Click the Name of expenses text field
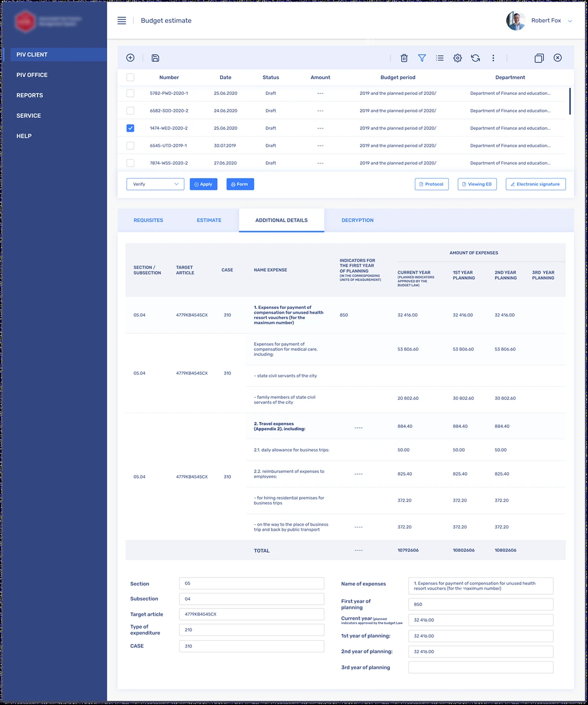Image resolution: width=588 pixels, height=705 pixels. (x=481, y=586)
